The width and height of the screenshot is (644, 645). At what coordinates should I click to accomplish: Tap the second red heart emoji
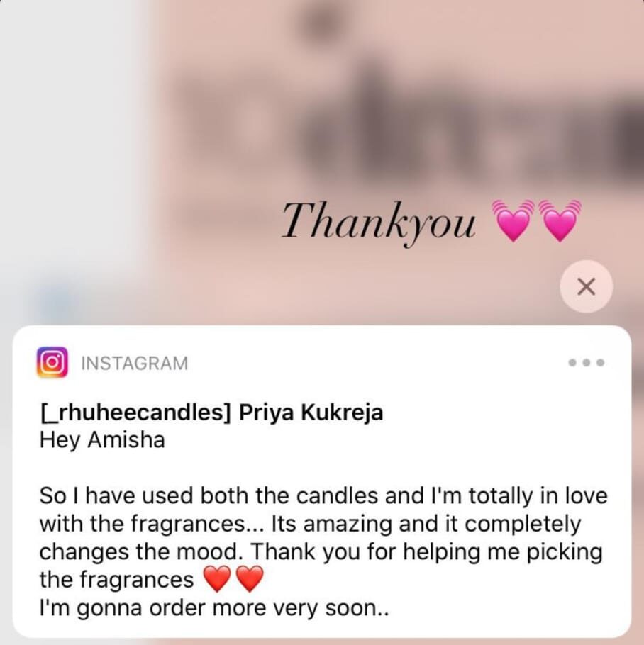point(250,579)
